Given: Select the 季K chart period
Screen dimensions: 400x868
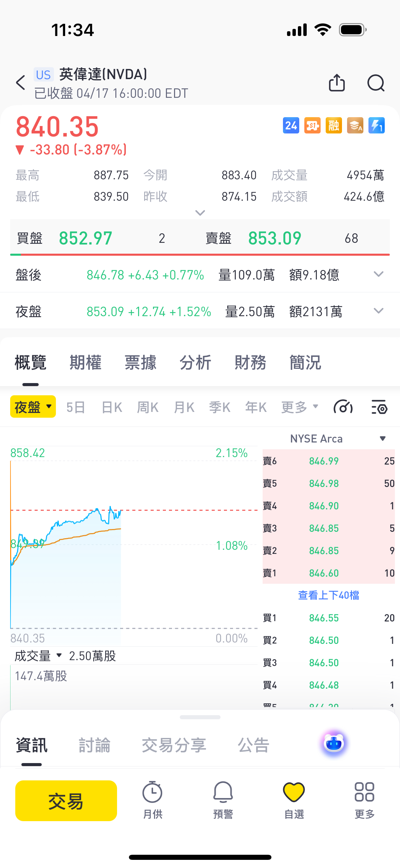Looking at the screenshot, I should tap(220, 407).
